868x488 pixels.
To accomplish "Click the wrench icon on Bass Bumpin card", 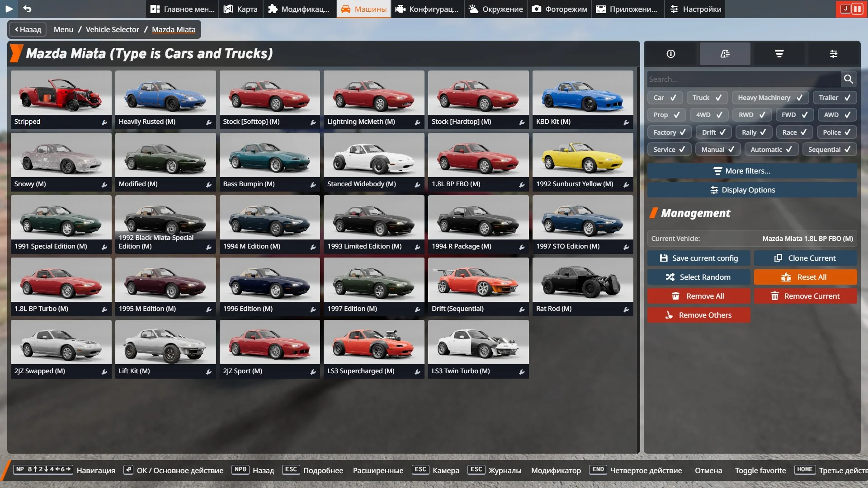I will 313,184.
